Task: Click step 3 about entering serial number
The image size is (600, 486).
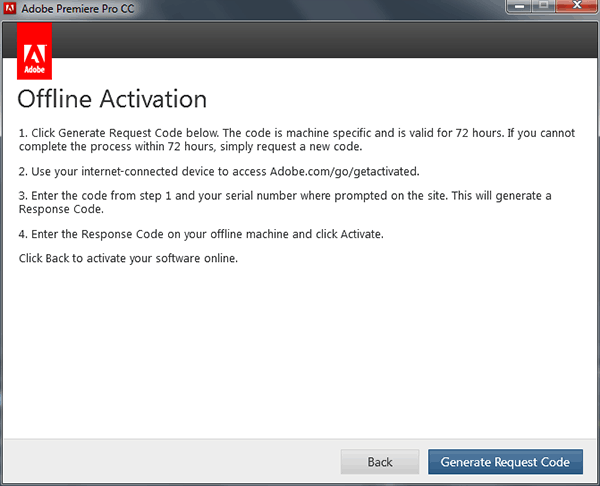Action: click(285, 202)
